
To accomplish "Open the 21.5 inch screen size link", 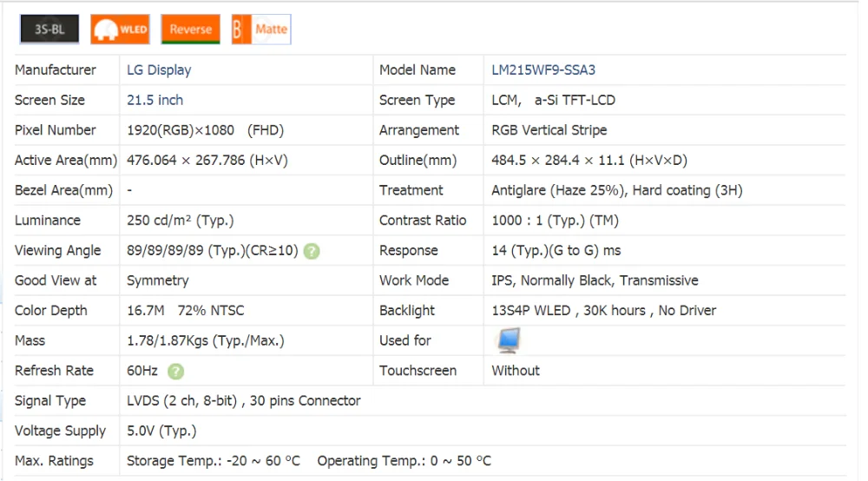I will pos(155,100).
